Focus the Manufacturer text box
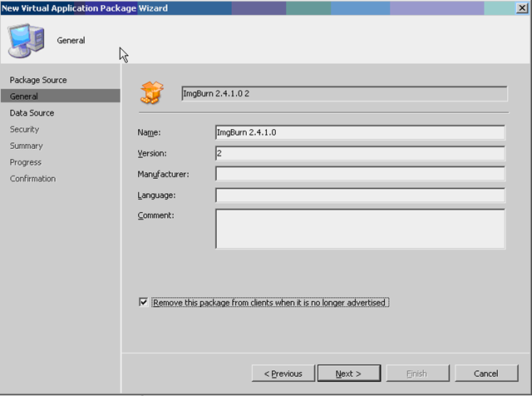The height and width of the screenshot is (396, 532). click(360, 174)
